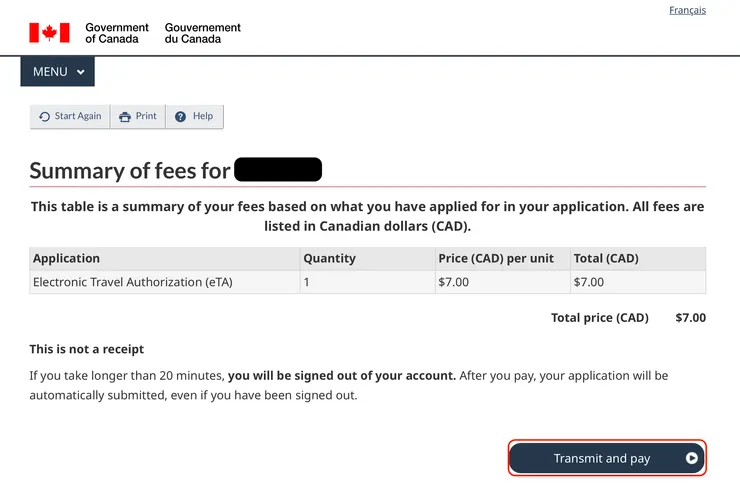Screen dimensions: 740x484
Task: Click the Price (CAD) per unit header
Action: tap(496, 258)
